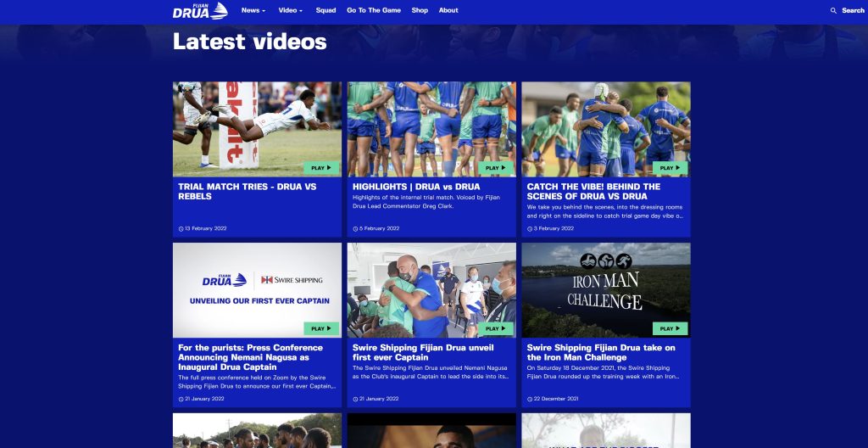Open Highlights Drua vs Drua thumbnail
Image resolution: width=868 pixels, height=448 pixels.
click(431, 129)
